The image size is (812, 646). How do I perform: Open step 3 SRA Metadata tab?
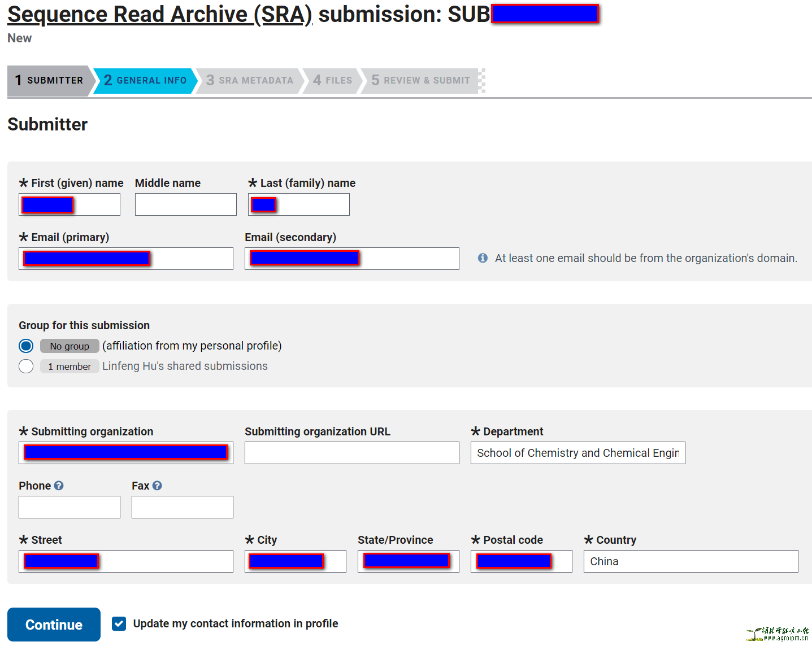point(250,80)
